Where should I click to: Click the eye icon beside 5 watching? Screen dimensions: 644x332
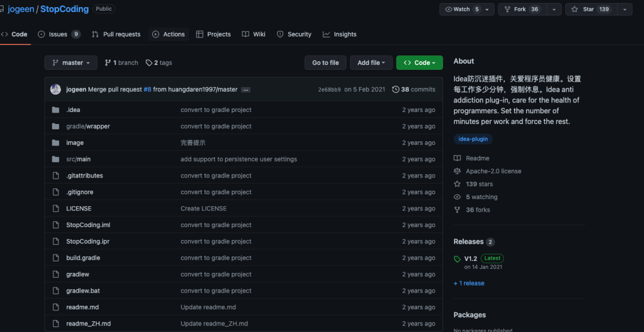pyautogui.click(x=457, y=197)
